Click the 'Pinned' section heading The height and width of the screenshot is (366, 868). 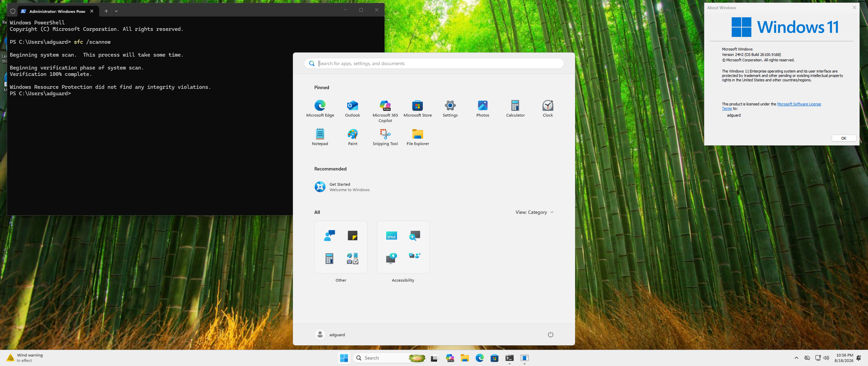(x=321, y=88)
